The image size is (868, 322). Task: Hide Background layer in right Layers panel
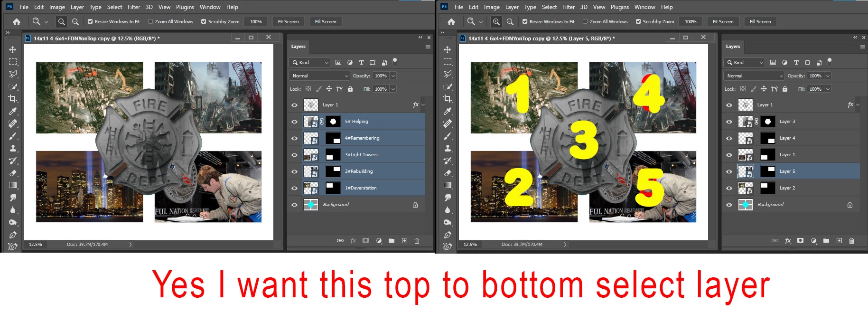(729, 205)
